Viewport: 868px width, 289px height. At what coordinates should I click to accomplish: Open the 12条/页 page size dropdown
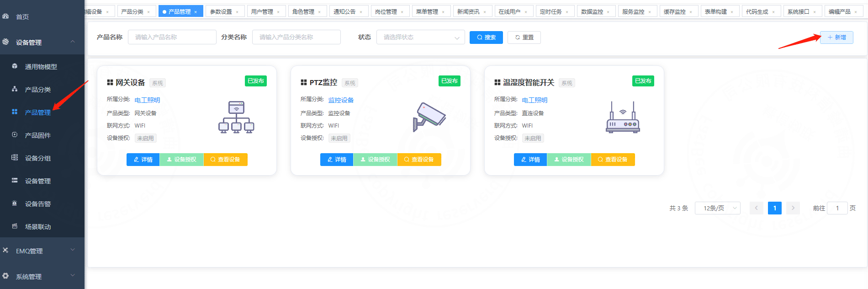pyautogui.click(x=717, y=208)
